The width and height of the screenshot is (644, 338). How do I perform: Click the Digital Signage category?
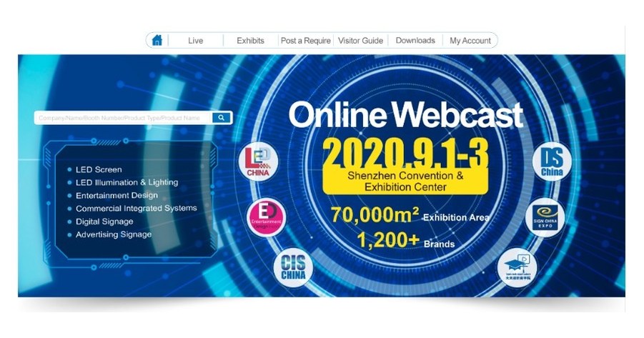pyautogui.click(x=104, y=222)
